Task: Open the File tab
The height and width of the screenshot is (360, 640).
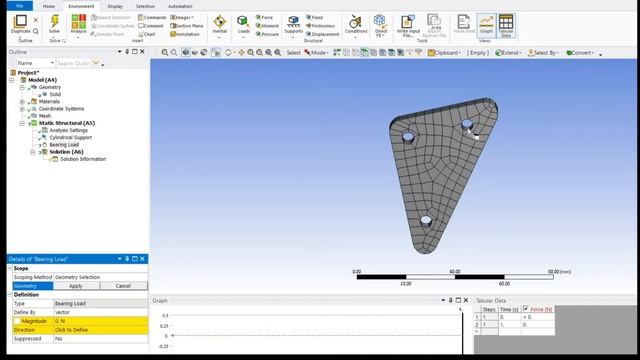Action: click(x=20, y=6)
